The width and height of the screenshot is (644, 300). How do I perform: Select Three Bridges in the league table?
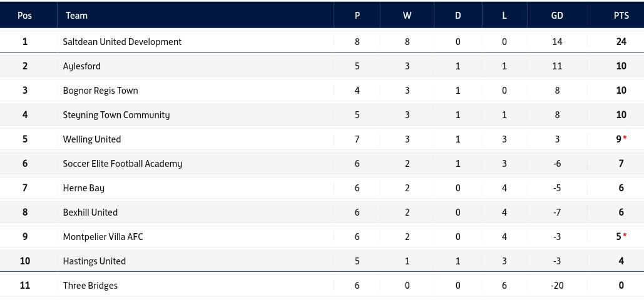point(90,286)
